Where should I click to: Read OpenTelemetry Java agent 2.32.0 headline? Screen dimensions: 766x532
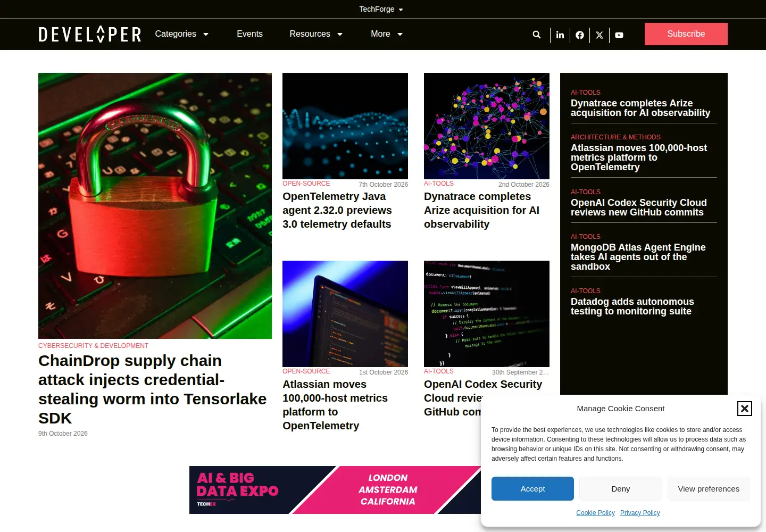tap(337, 210)
